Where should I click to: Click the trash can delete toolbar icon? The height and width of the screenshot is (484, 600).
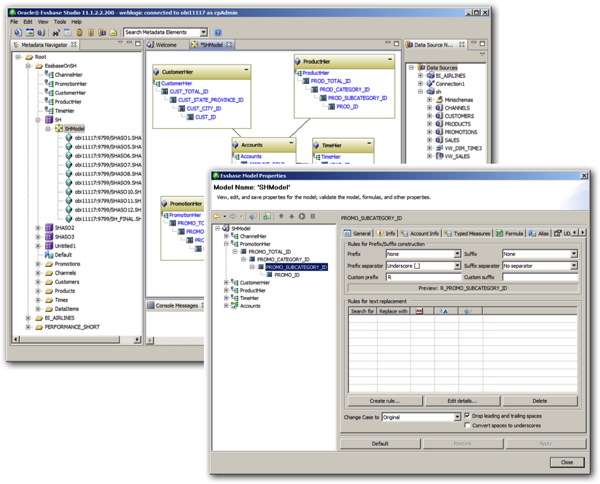pos(80,33)
